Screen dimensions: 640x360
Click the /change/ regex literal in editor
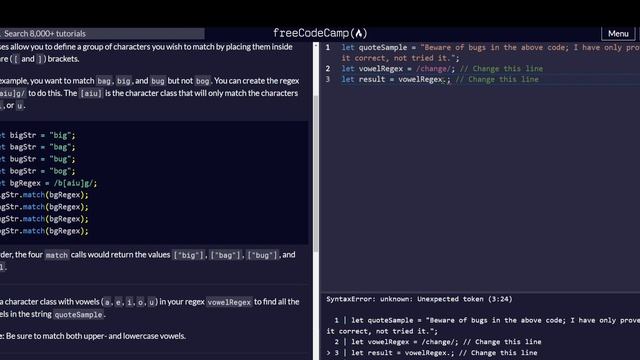[433, 69]
